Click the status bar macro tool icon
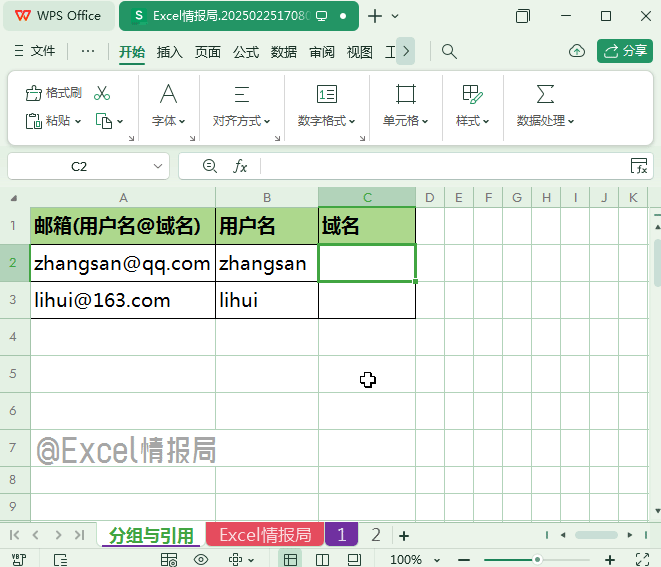 (x=19, y=560)
